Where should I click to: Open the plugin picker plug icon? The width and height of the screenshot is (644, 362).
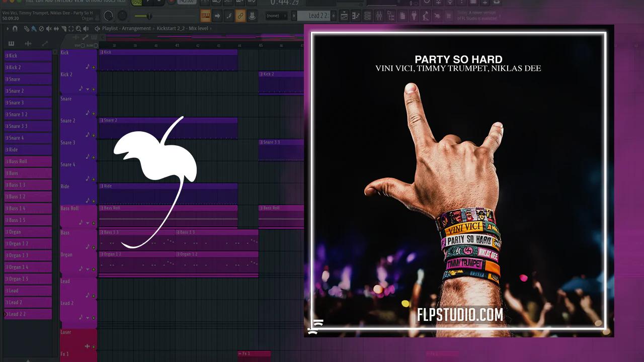tap(414, 16)
